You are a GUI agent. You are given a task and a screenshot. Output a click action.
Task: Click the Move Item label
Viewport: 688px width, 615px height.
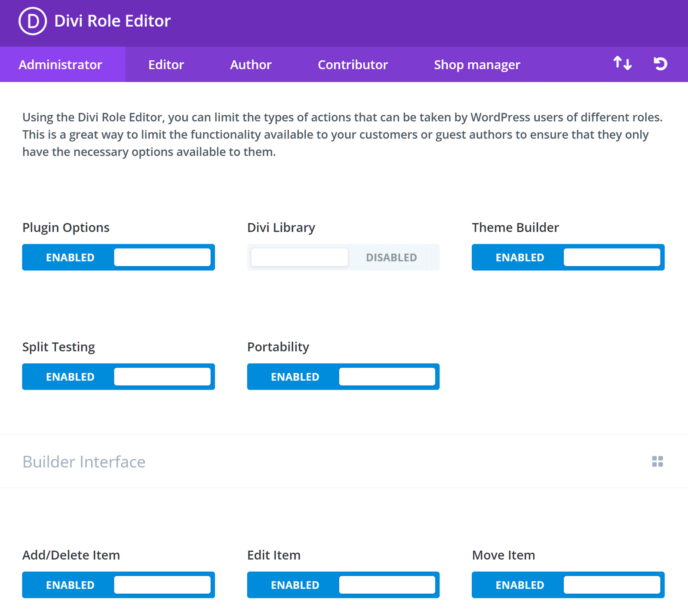(503, 555)
